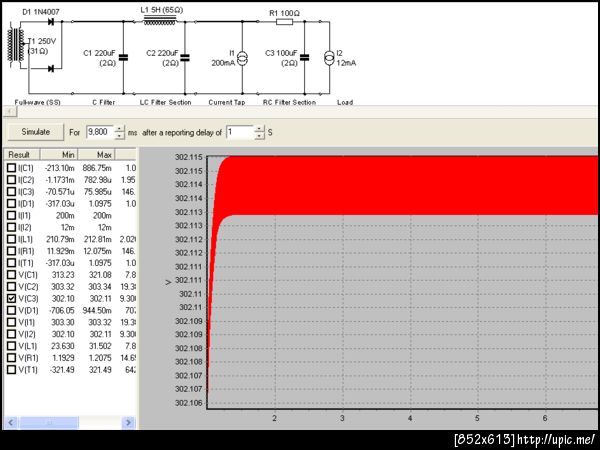Select the R1 100Ω resistor symbol
The image size is (600, 450).
pos(284,22)
